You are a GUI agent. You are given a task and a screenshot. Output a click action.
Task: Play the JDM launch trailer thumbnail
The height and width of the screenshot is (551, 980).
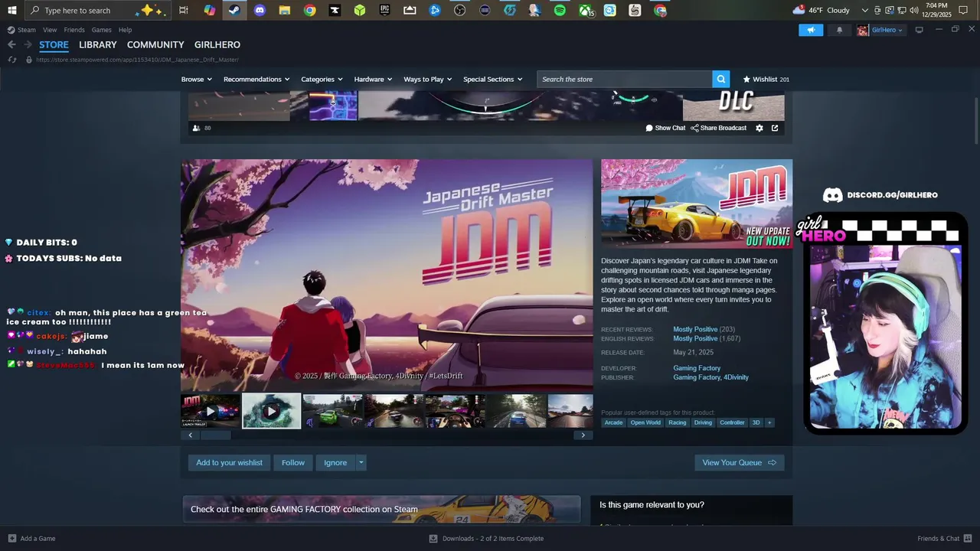(x=211, y=411)
